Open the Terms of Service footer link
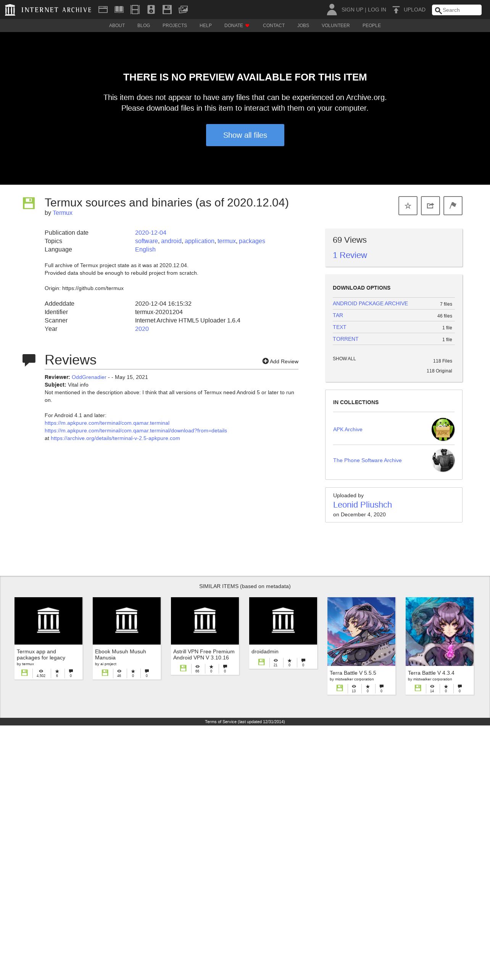Viewport: 490px width, 980px height. click(245, 722)
